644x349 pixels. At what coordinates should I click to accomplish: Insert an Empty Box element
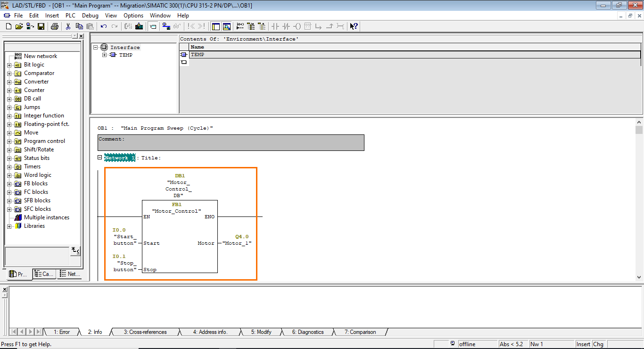coord(308,26)
